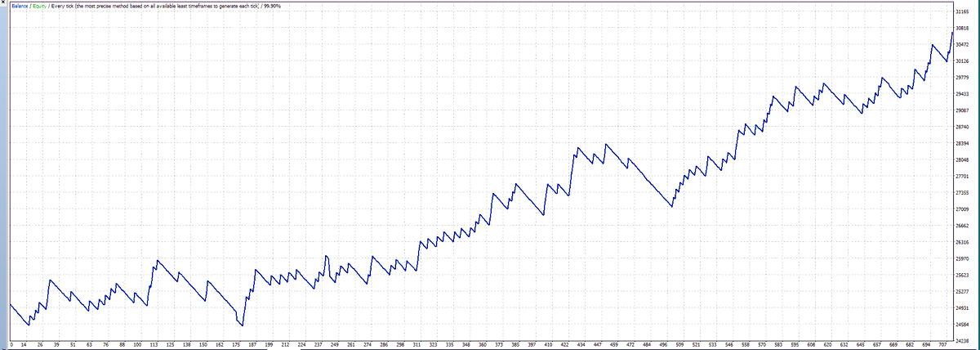The width and height of the screenshot is (980, 350).
Task: Click the 28394 value on price axis
Action: (960, 143)
